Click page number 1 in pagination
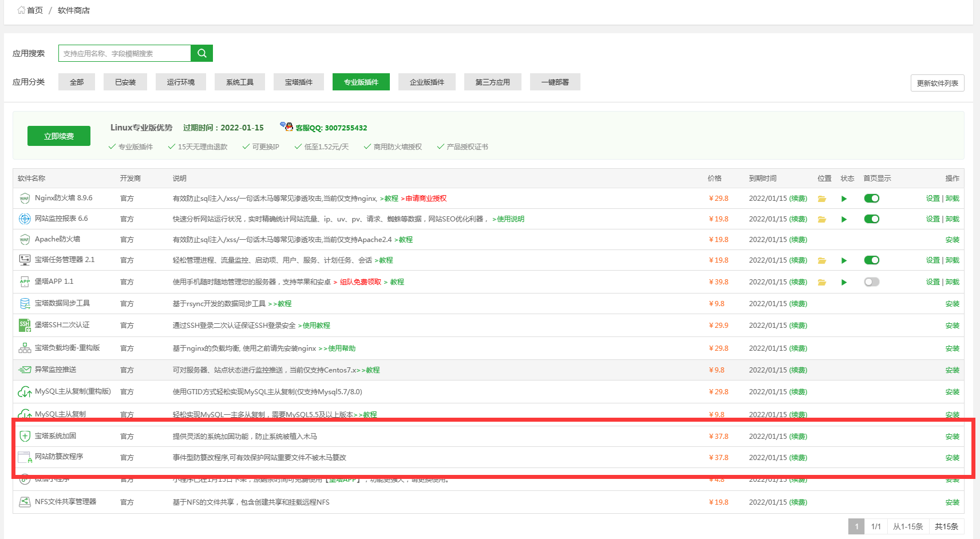This screenshot has width=980, height=539. (x=856, y=526)
